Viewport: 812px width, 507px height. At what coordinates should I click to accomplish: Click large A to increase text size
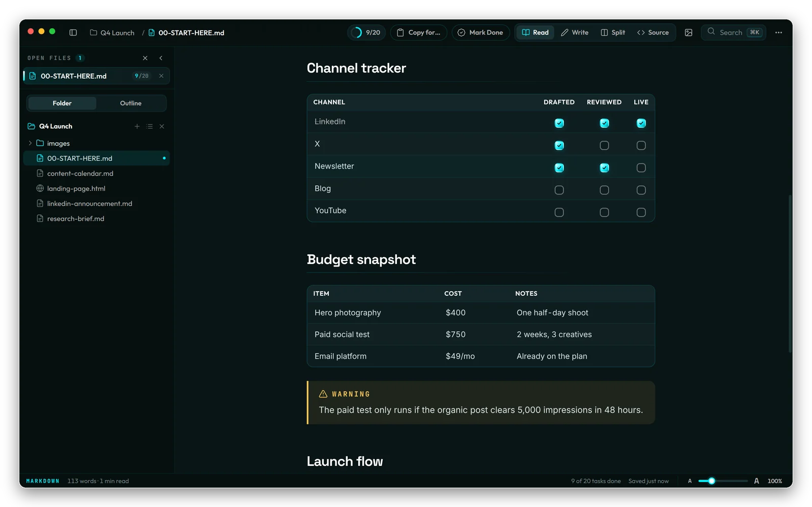pos(757,481)
